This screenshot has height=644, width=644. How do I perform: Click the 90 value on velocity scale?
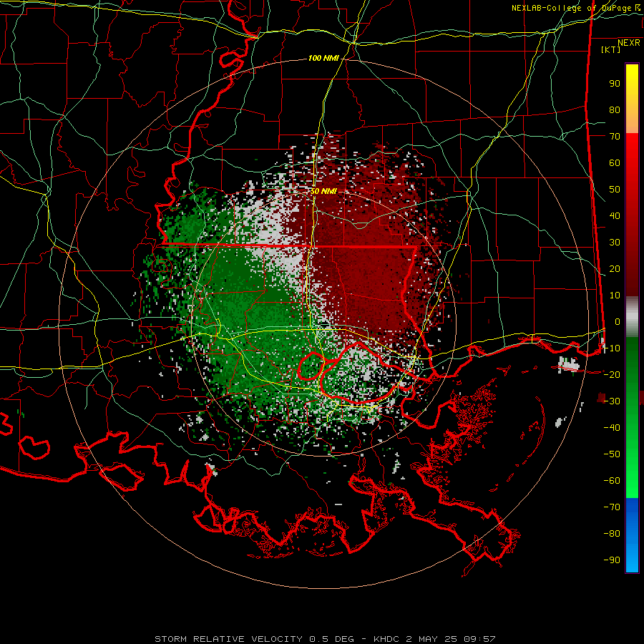pos(615,84)
